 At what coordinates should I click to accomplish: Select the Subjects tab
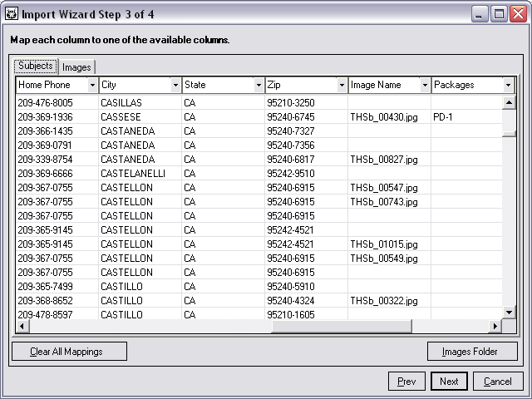pos(36,66)
